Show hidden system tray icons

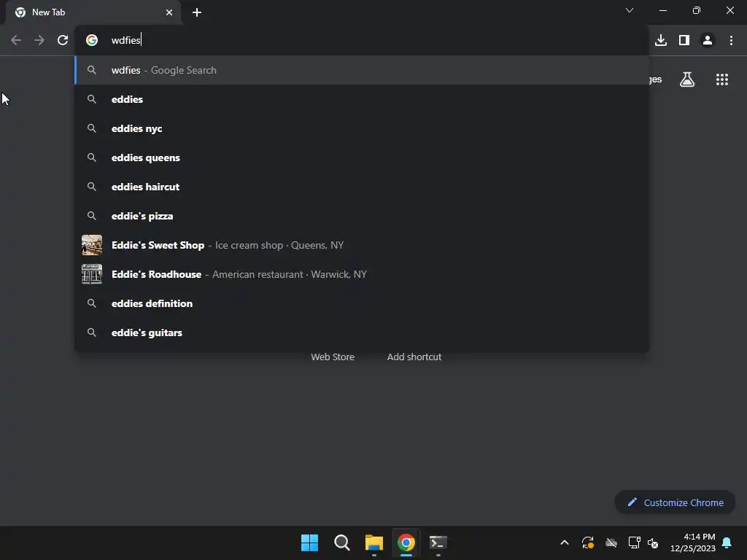(x=565, y=542)
